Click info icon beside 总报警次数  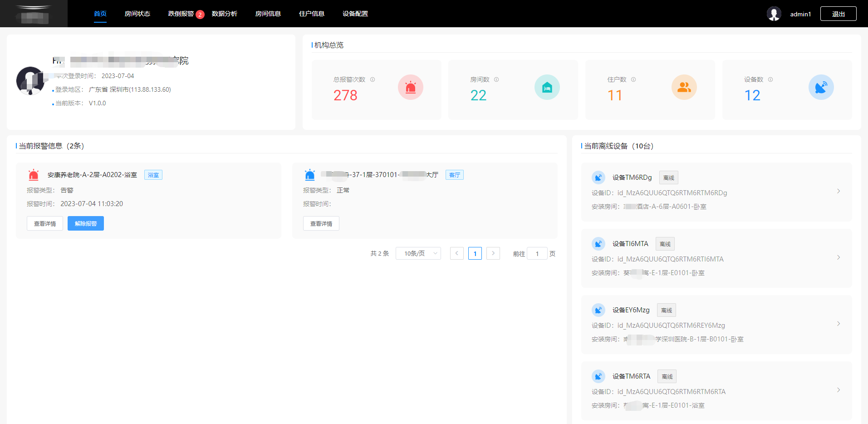(373, 79)
